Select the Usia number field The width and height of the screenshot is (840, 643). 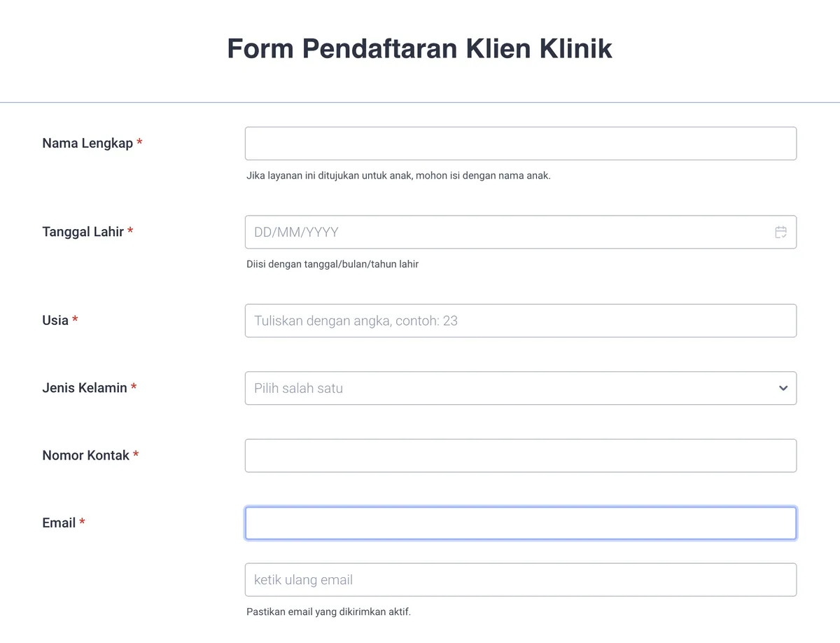(x=521, y=321)
